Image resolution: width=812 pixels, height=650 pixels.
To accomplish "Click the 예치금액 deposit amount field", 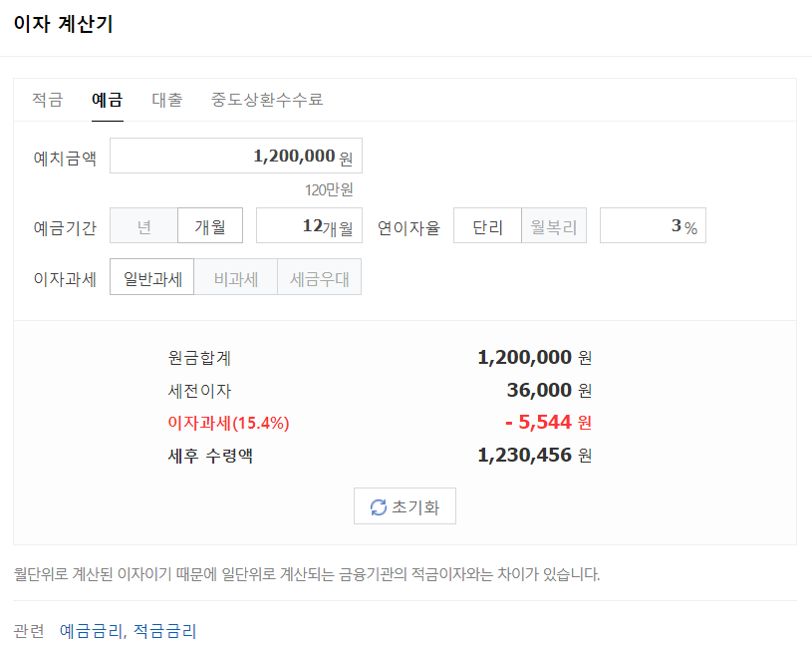I will (x=235, y=155).
